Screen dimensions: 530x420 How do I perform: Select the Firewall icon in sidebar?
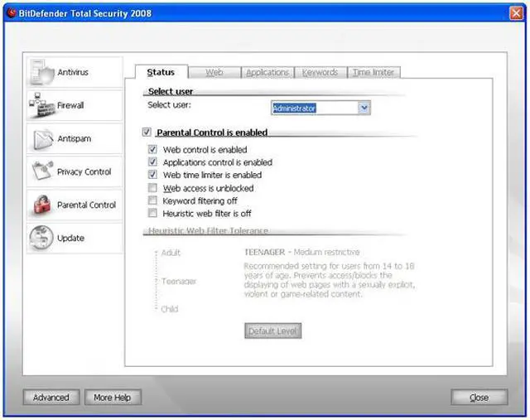tap(41, 106)
